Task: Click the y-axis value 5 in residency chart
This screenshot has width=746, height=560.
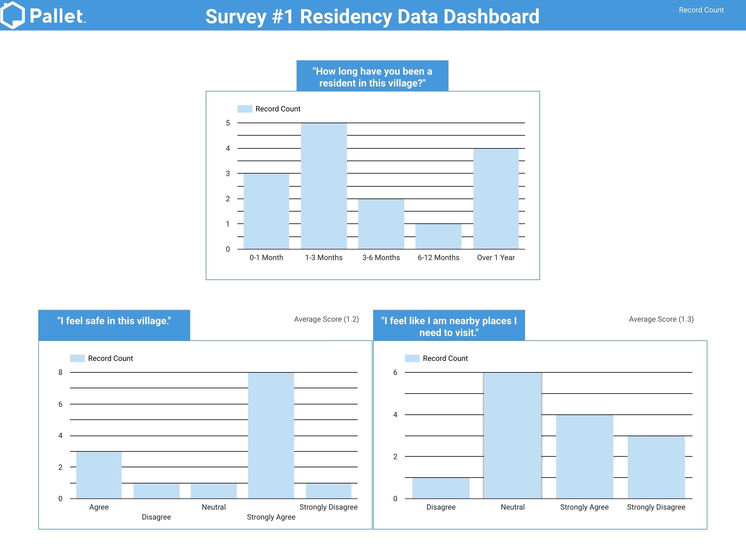Action: point(228,123)
